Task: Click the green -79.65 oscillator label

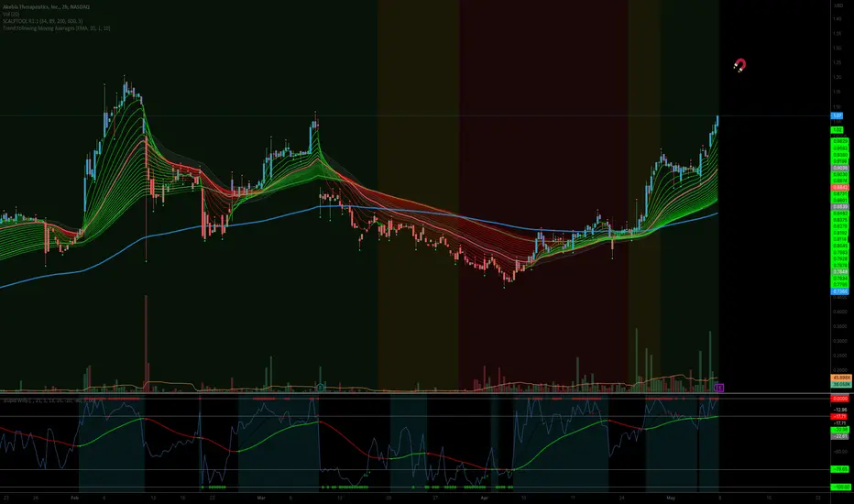Action: coord(840,469)
